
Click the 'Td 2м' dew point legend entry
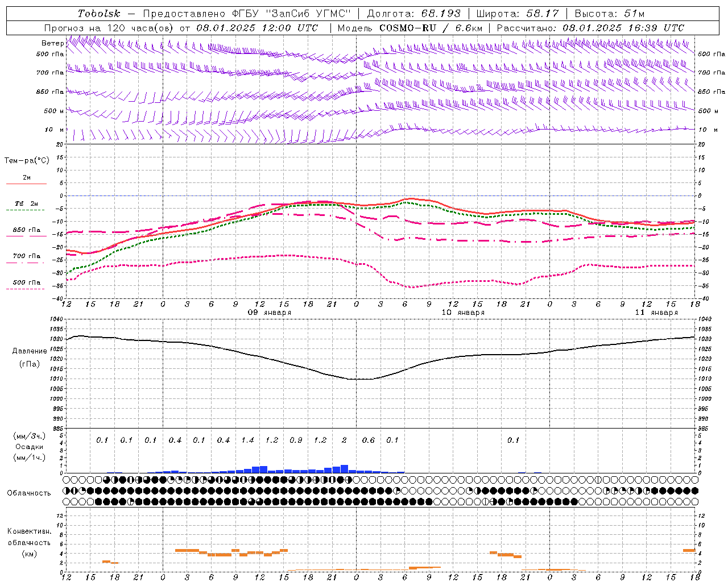point(27,203)
